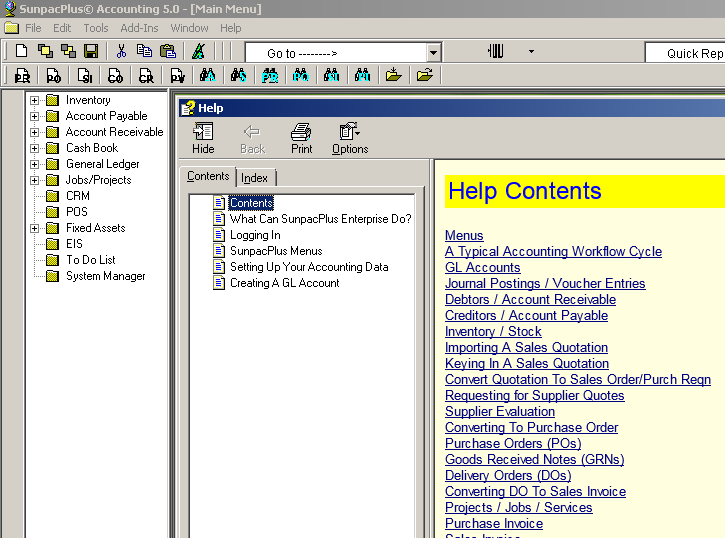Viewport: 725px width, 538px height.
Task: Open the Tools menu
Action: [96, 28]
